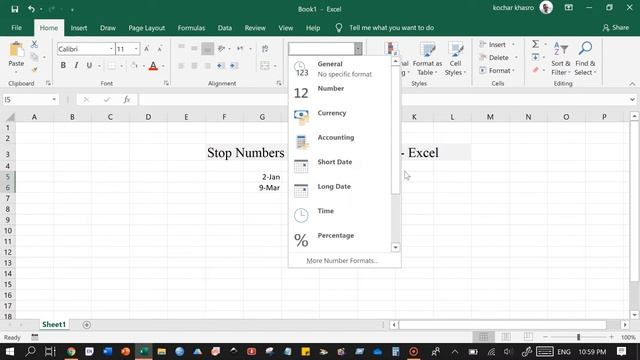Click the Share button
640x360 pixels.
pos(616,28)
